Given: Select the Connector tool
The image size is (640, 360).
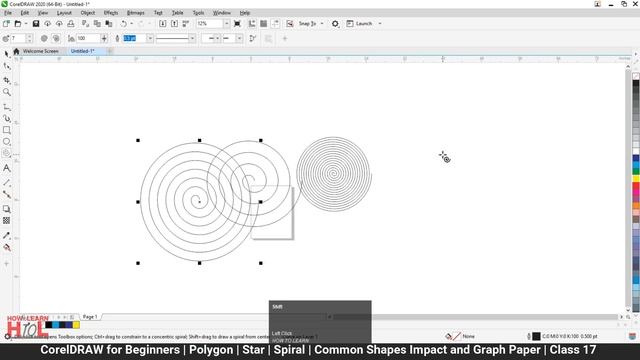Looking at the screenshot, I should [7, 194].
